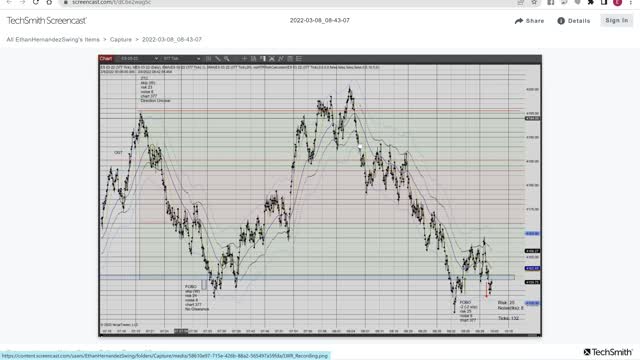Open the browser side panel icon
Image resolution: width=640 pixels, height=360 pixels.
pyautogui.click(x=604, y=2)
